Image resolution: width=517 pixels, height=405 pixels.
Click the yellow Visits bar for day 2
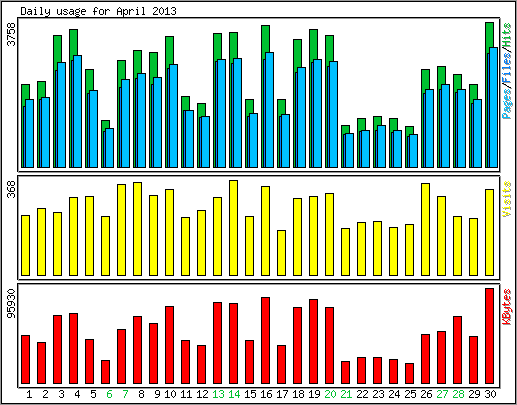(42, 242)
